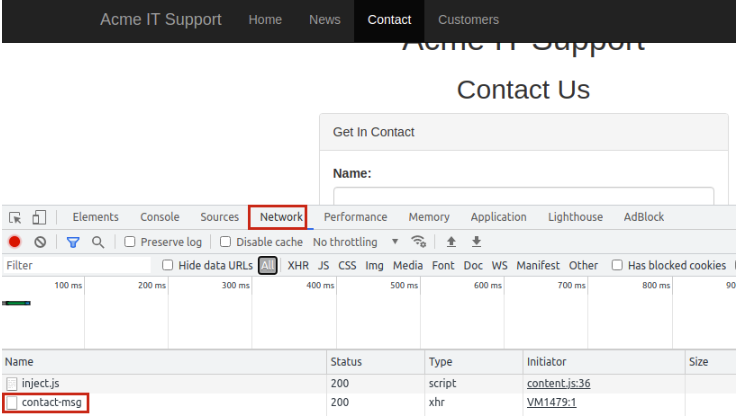Open network search magnifier icon

[98, 242]
